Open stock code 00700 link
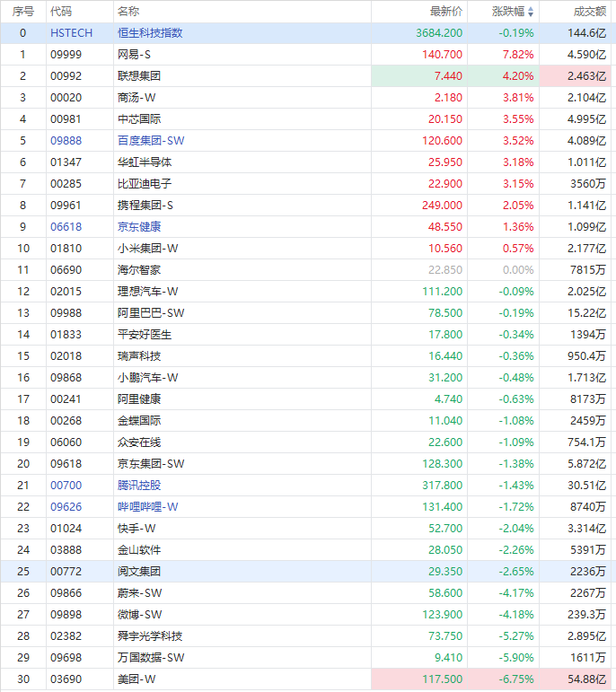This screenshot has height=692, width=616. pyautogui.click(x=66, y=486)
